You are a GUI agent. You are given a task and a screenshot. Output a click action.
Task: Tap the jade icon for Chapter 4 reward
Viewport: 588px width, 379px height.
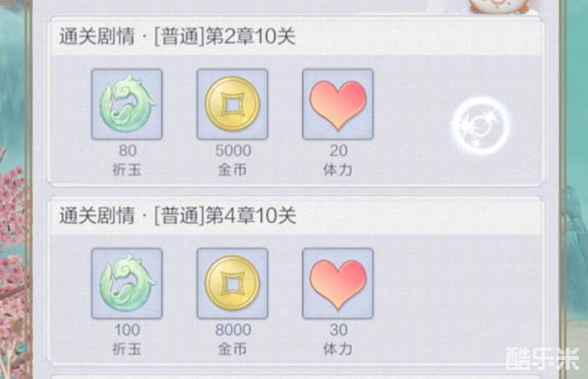coord(128,283)
